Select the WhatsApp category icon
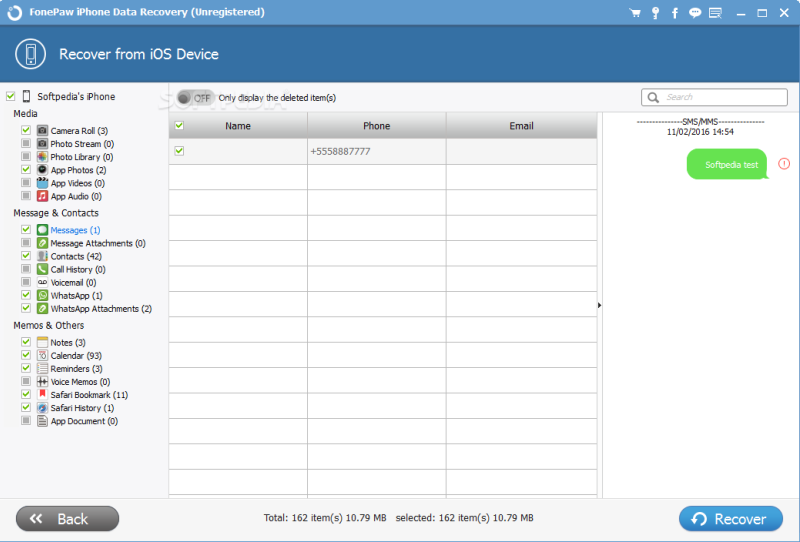 (x=42, y=295)
